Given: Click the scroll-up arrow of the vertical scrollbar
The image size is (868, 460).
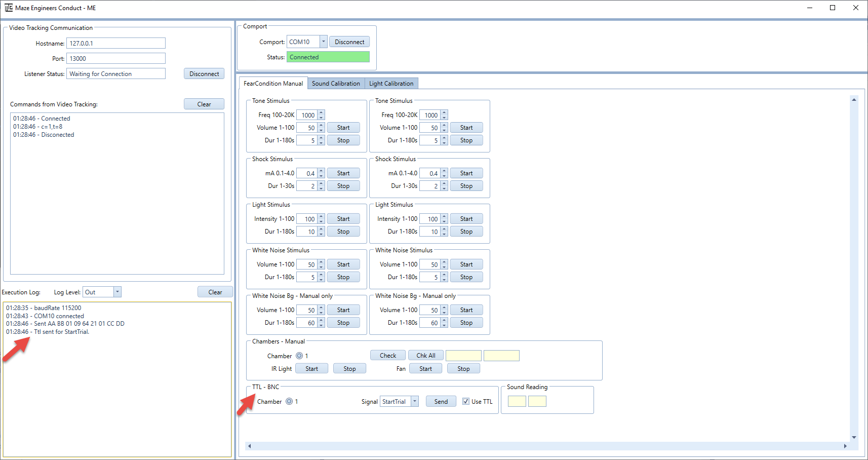Looking at the screenshot, I should coord(854,100).
